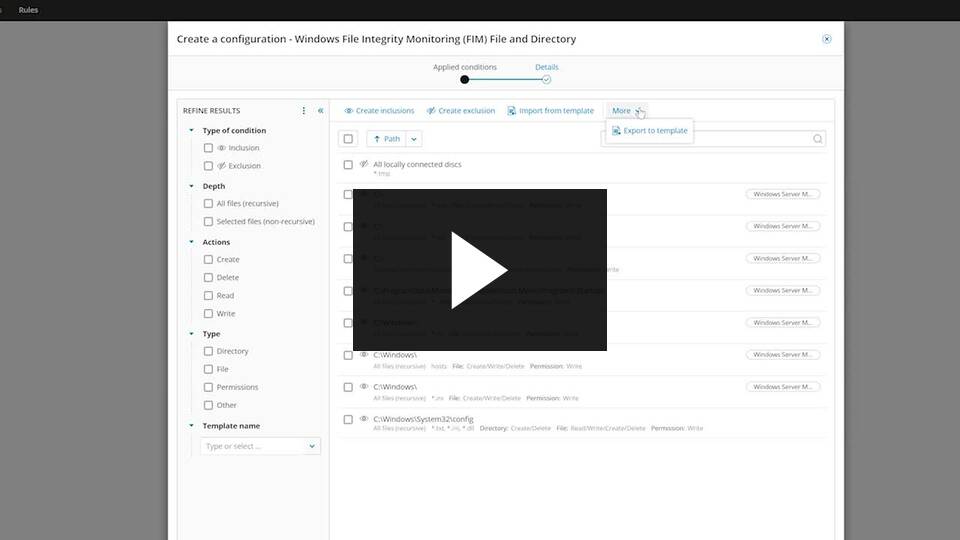Collapse the Actions filter section
The width and height of the screenshot is (960, 540).
tap(192, 242)
